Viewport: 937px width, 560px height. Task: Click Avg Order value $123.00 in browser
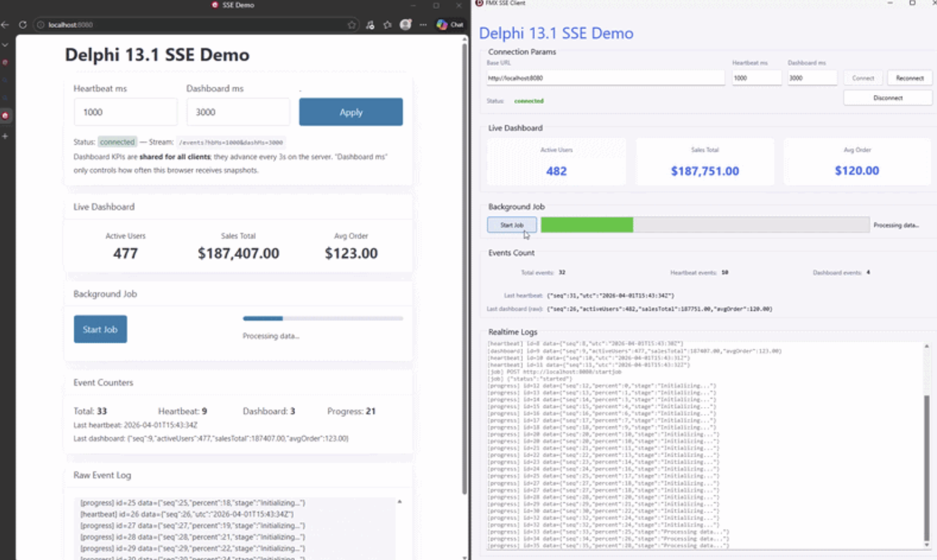(x=351, y=253)
